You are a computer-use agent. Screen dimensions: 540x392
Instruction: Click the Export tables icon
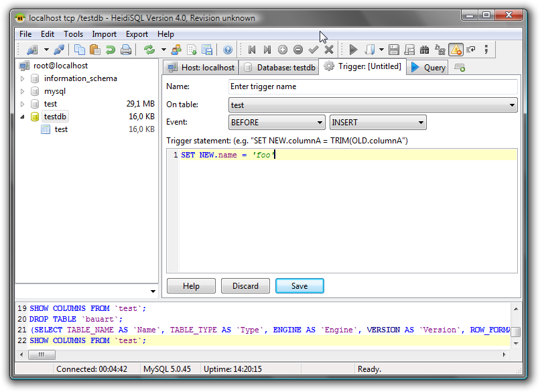tap(207, 50)
